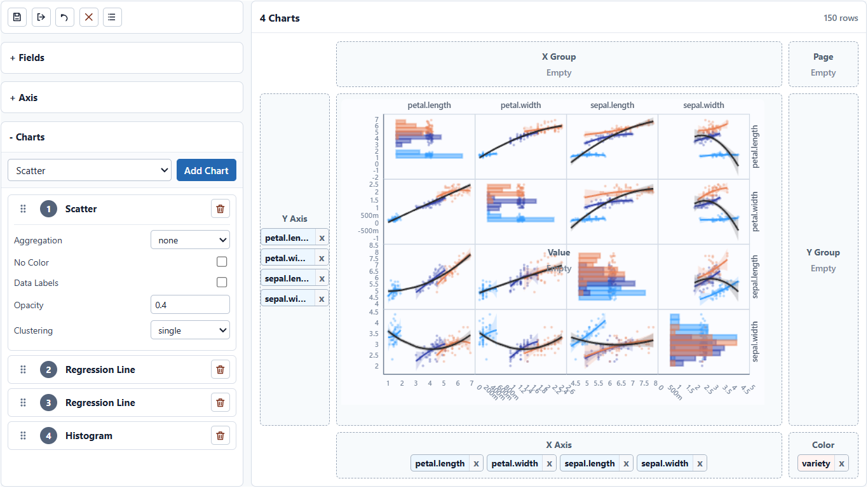This screenshot has width=868, height=488.
Task: Open the Aggregation dropdown
Action: pyautogui.click(x=190, y=240)
